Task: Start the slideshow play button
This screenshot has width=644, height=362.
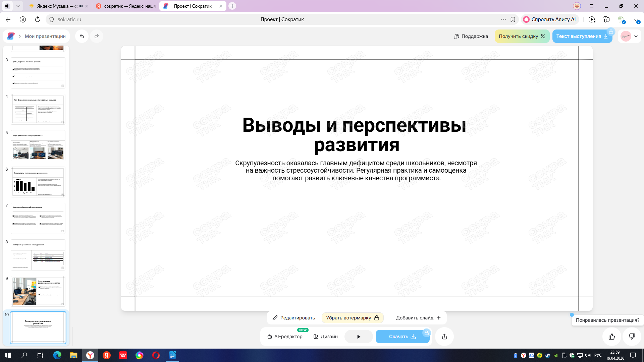Action: (x=359, y=337)
